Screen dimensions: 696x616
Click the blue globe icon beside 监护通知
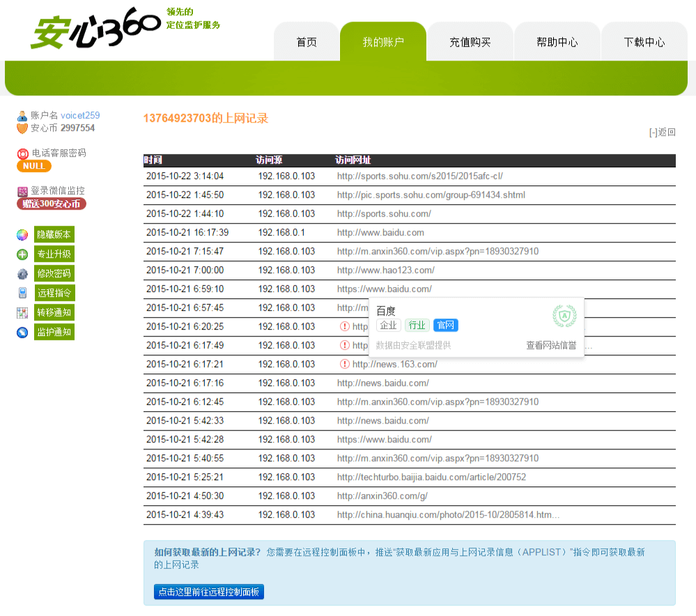(x=22, y=332)
